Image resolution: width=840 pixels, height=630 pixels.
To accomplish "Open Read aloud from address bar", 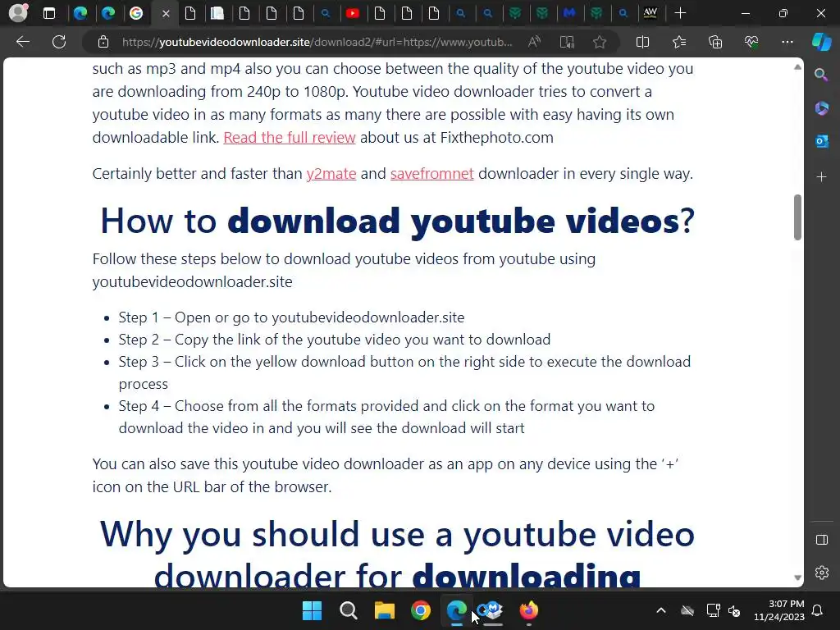I will point(534,42).
